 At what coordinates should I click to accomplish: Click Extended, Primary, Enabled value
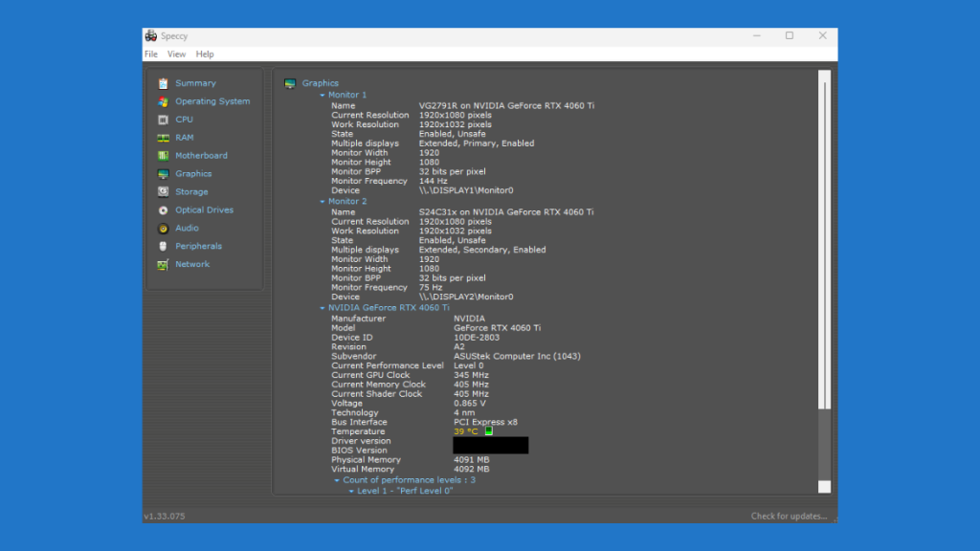coord(477,143)
